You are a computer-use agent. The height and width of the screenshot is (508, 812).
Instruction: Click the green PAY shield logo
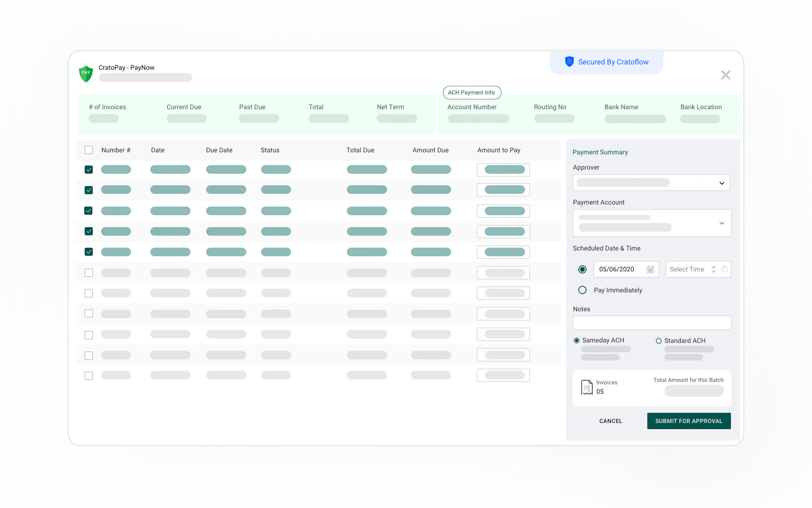(x=86, y=73)
